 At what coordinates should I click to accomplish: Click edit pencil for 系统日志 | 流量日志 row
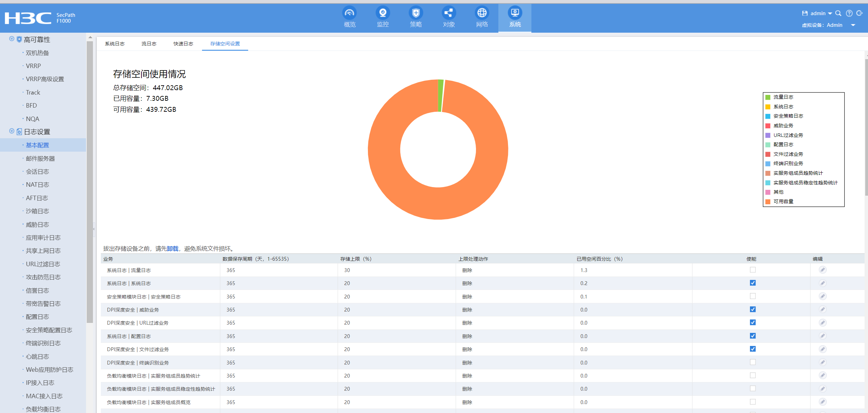click(822, 270)
